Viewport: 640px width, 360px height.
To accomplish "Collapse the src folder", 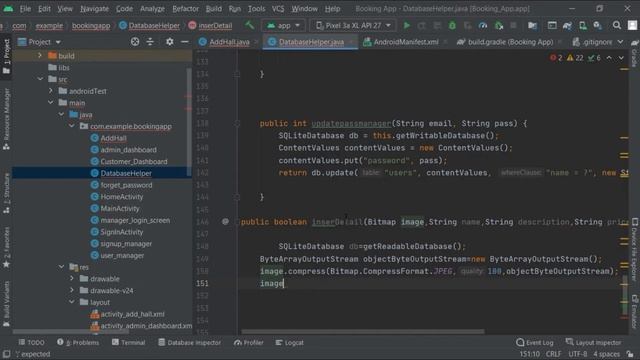I will pos(40,79).
